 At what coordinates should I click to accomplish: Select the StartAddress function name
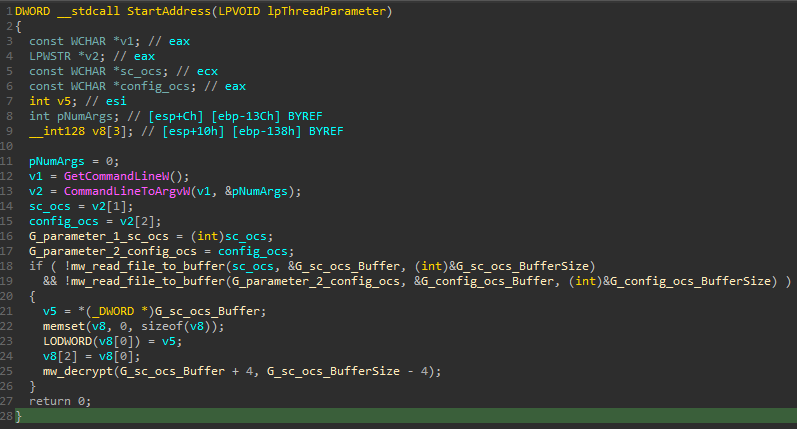(169, 11)
